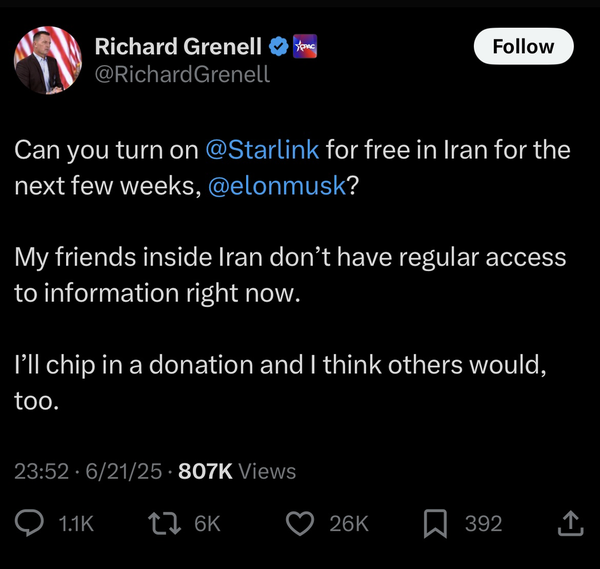600x569 pixels.
Task: Repost using the retweet arrows icon
Action: pos(165,523)
